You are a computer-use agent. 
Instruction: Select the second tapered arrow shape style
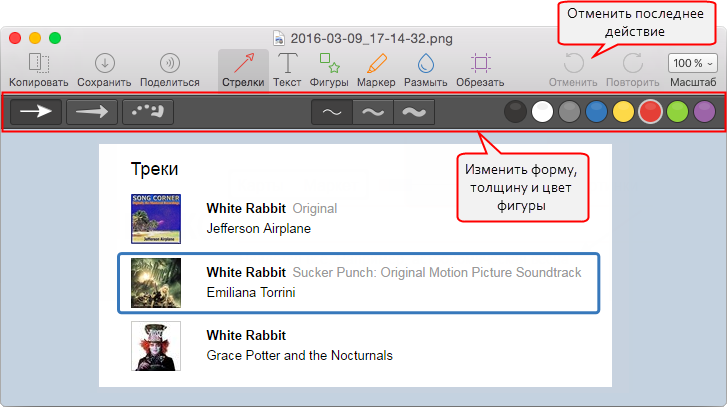[92, 112]
